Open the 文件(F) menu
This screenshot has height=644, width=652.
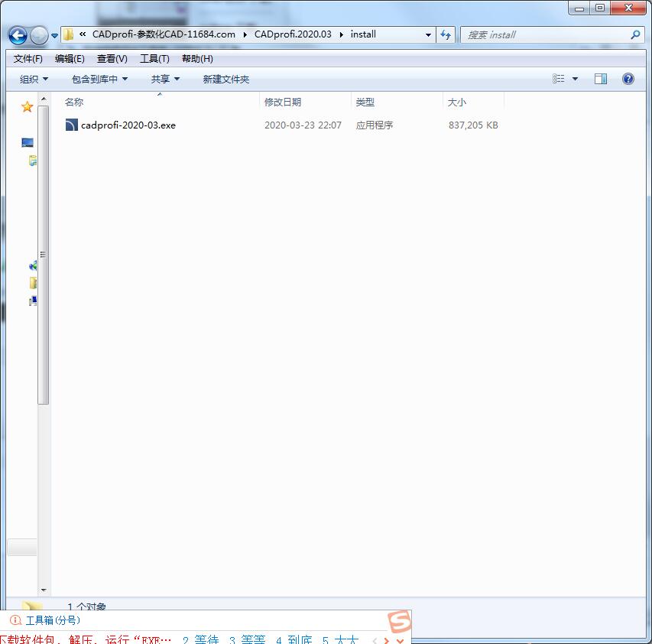click(x=28, y=59)
